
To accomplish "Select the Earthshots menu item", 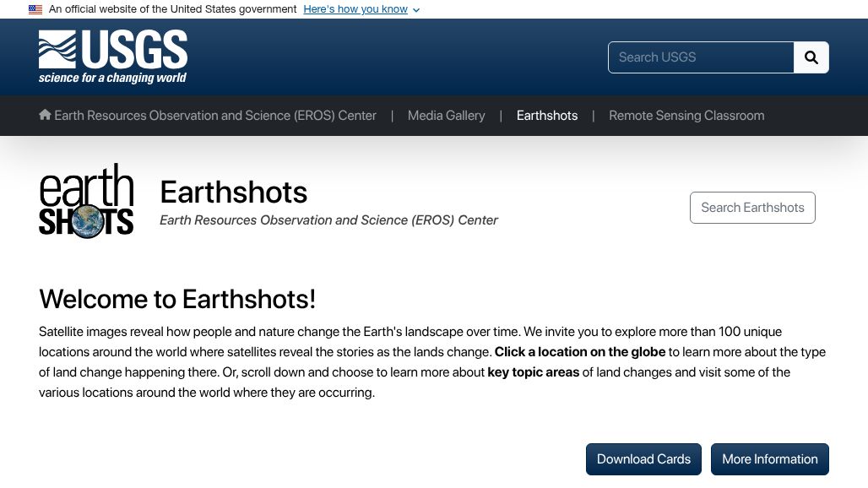I will point(547,116).
